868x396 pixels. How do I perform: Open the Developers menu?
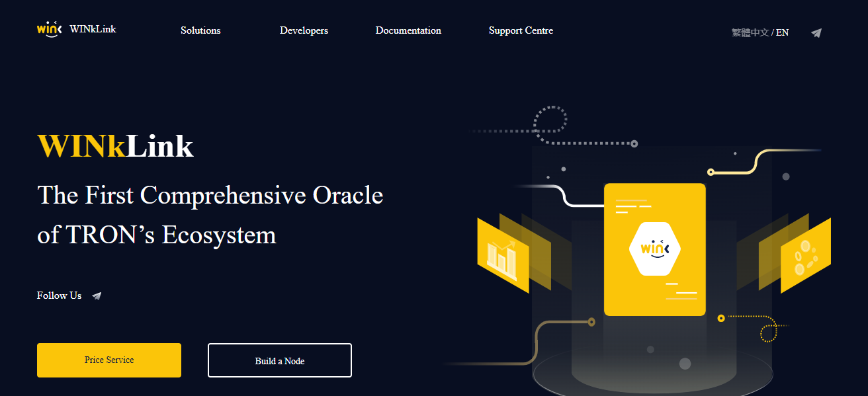point(304,30)
